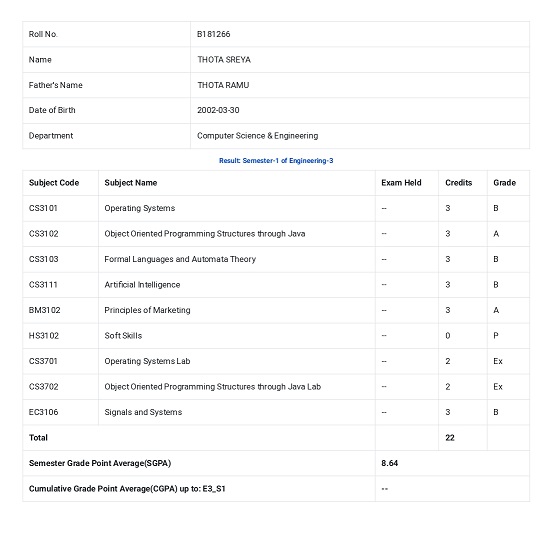This screenshot has width=548, height=536.
Task: Click the total credits value 22
Action: (450, 438)
